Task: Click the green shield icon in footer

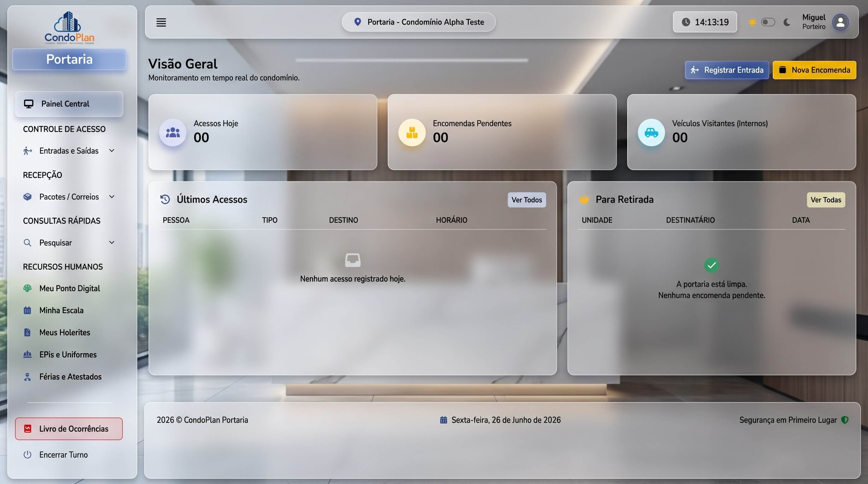Action: coord(845,420)
